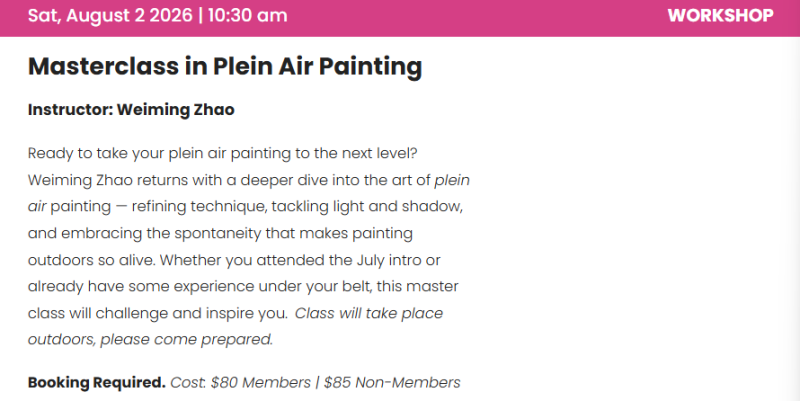Click the italic phrase plein air in description
This screenshot has height=401, width=800.
[452, 181]
